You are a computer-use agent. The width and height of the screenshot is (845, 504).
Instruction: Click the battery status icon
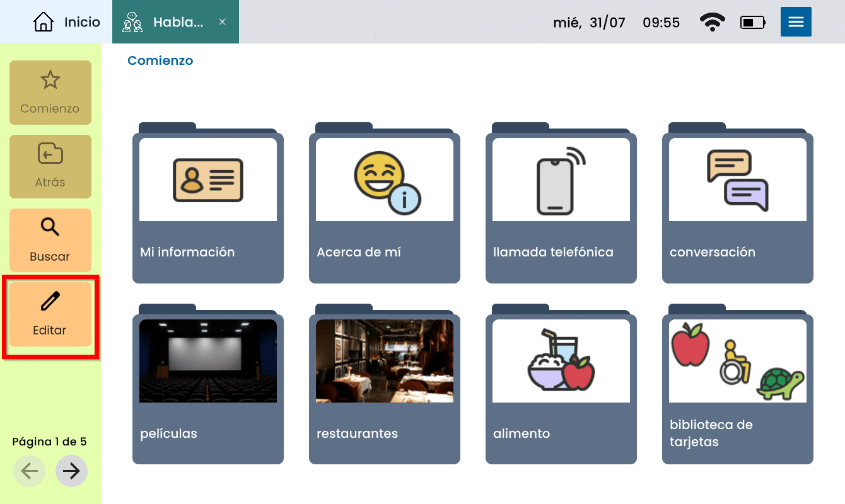(752, 23)
